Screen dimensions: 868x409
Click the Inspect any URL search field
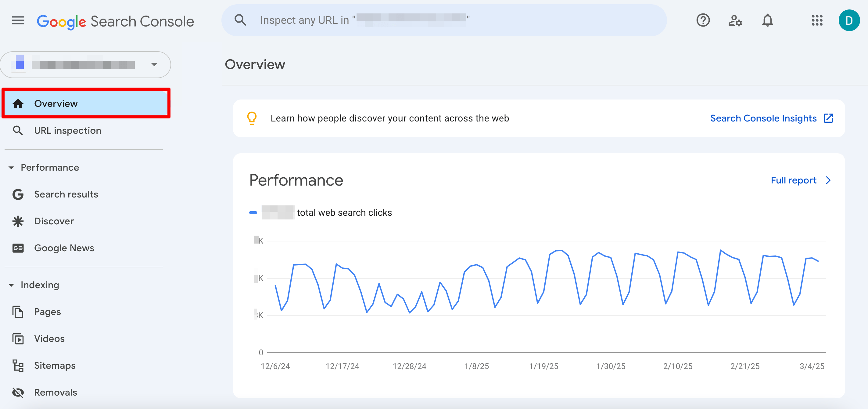[x=371, y=20]
